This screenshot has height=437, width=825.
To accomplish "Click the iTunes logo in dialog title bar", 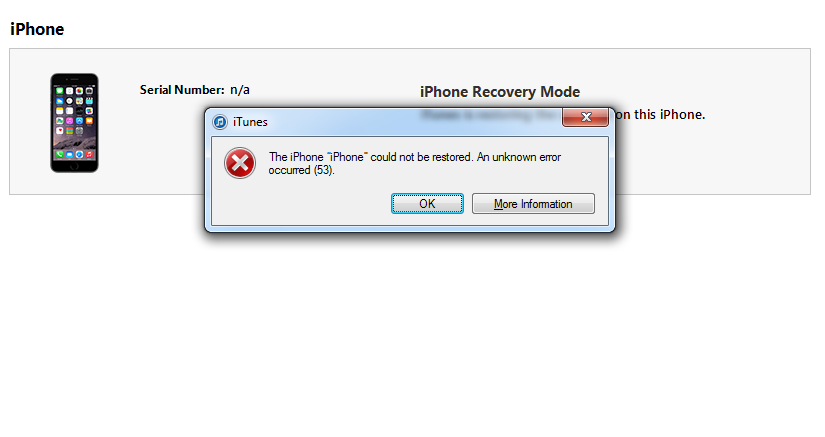I will 219,122.
